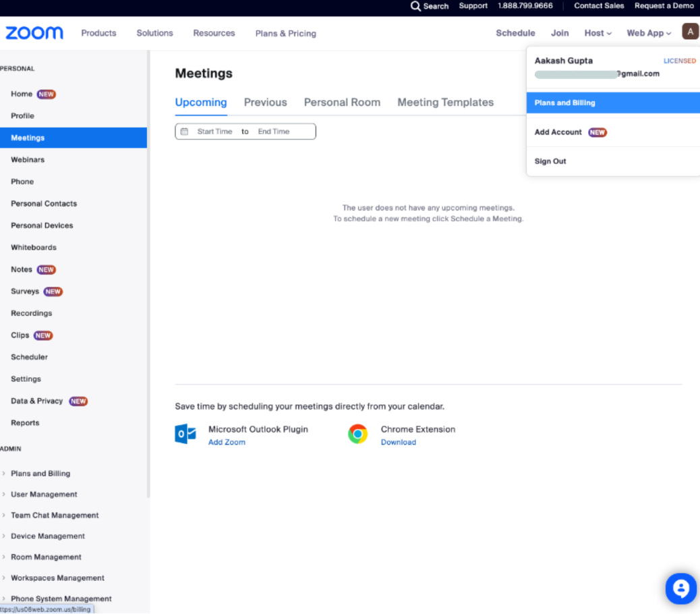Click NEW badge next to Surveys
700x614 pixels.
tap(53, 291)
